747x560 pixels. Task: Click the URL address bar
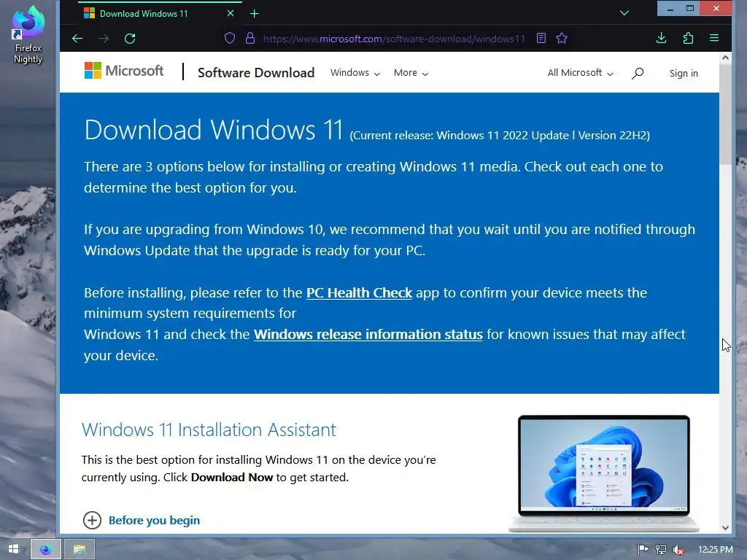pos(393,39)
